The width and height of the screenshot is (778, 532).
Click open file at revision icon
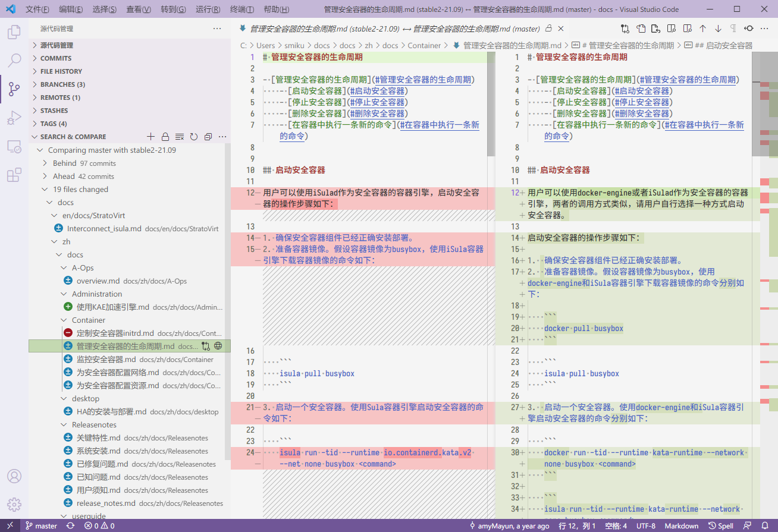pos(656,29)
